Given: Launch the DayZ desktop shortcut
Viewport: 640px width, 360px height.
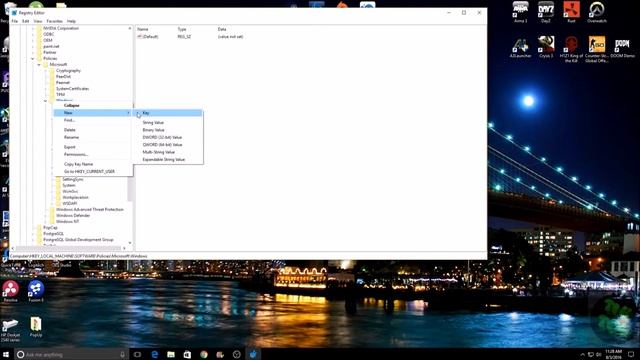Looking at the screenshot, I should tap(546, 12).
